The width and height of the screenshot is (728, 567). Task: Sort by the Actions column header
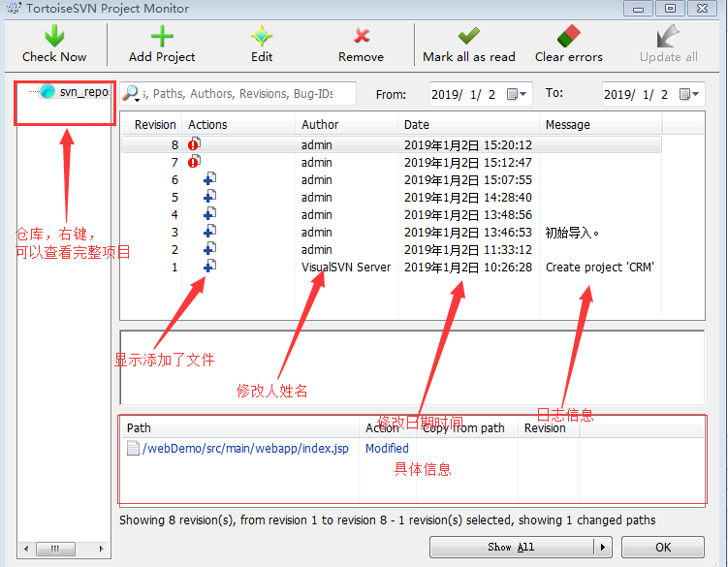pos(238,124)
